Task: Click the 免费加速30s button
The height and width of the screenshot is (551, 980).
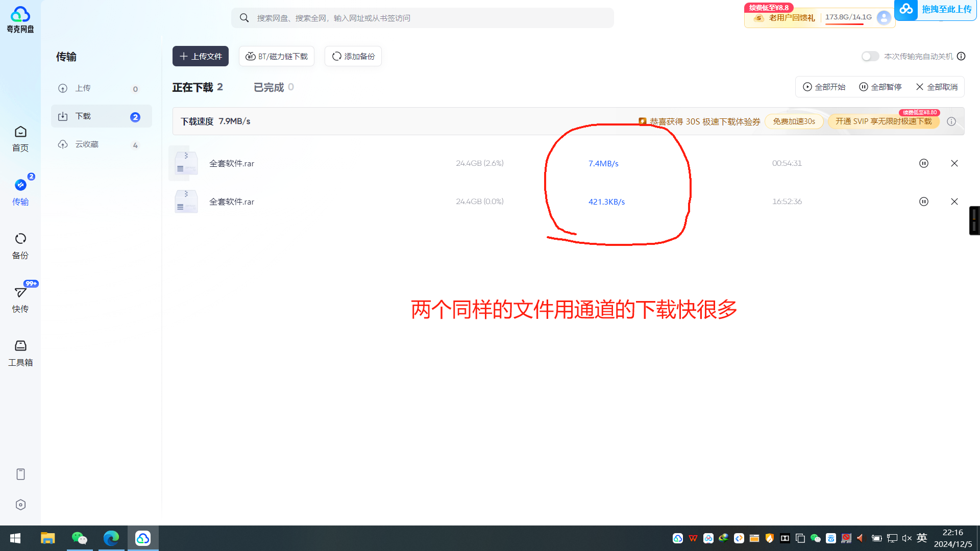Action: pos(794,121)
